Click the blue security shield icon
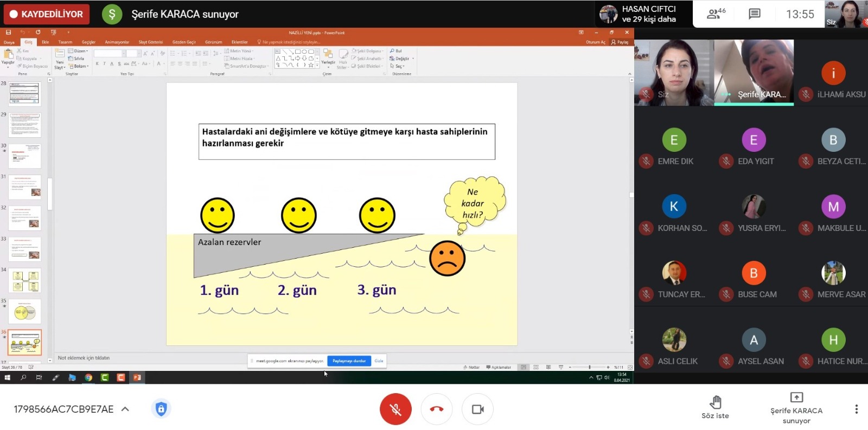Viewport: 868px width, 430px height. tap(161, 409)
